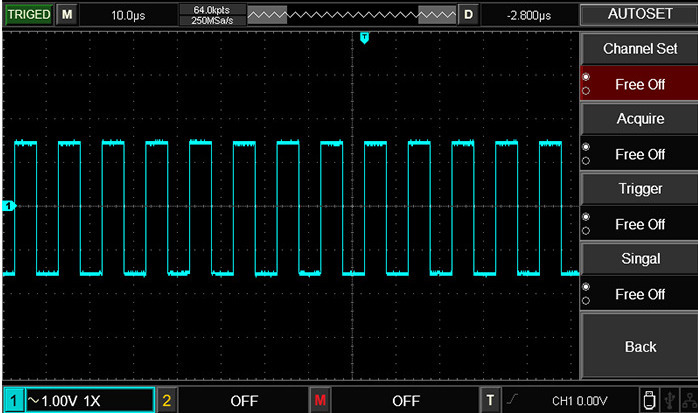Click the AC coupling symbol for channel 1
Viewport: 698px width, 413px height.
(33, 401)
